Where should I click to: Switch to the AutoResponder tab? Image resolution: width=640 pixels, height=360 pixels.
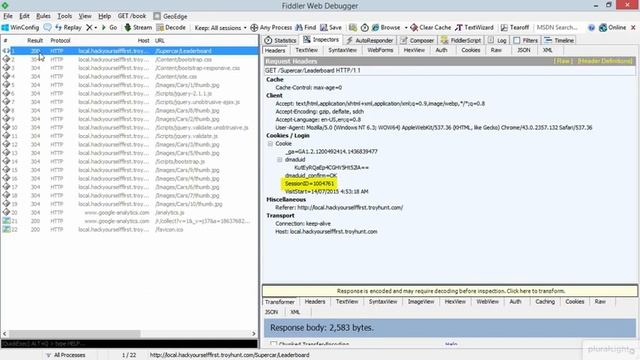[x=370, y=40]
